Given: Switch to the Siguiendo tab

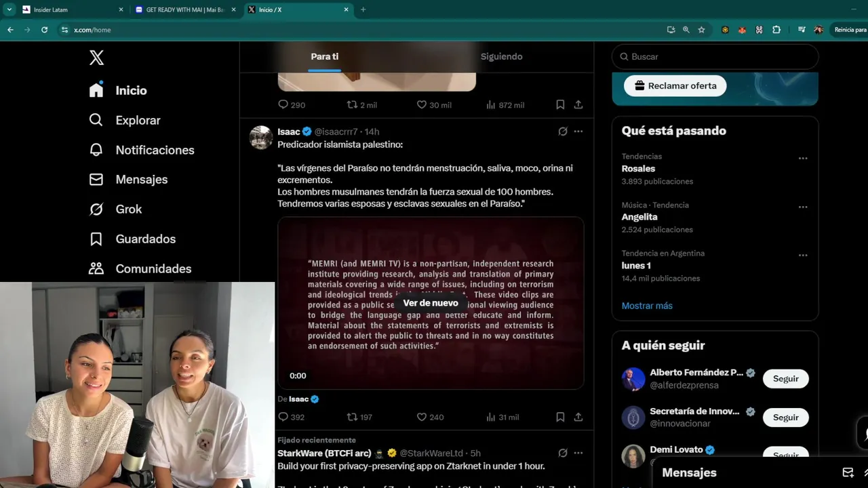Looking at the screenshot, I should click(x=502, y=56).
